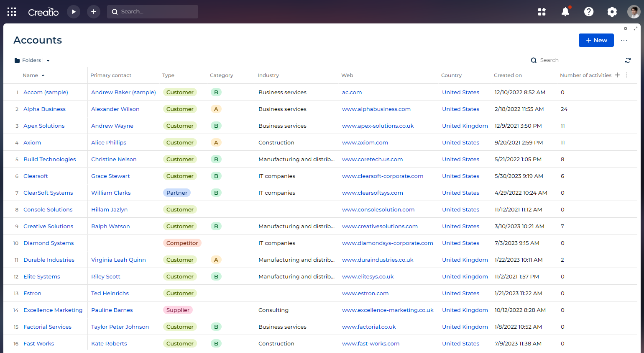The width and height of the screenshot is (644, 353).
Task: Open the notifications bell
Action: 565,12
